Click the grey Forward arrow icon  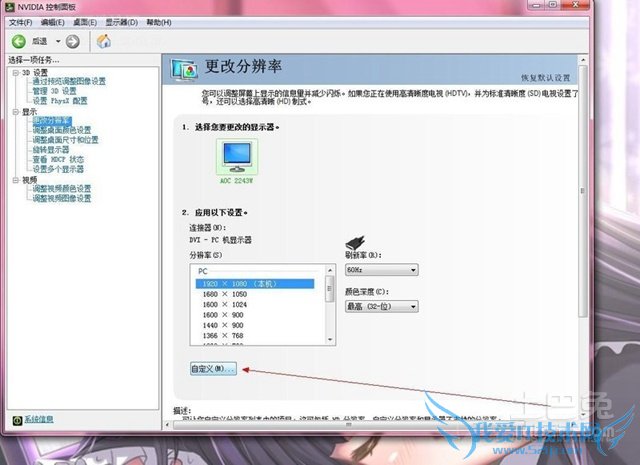pos(73,41)
